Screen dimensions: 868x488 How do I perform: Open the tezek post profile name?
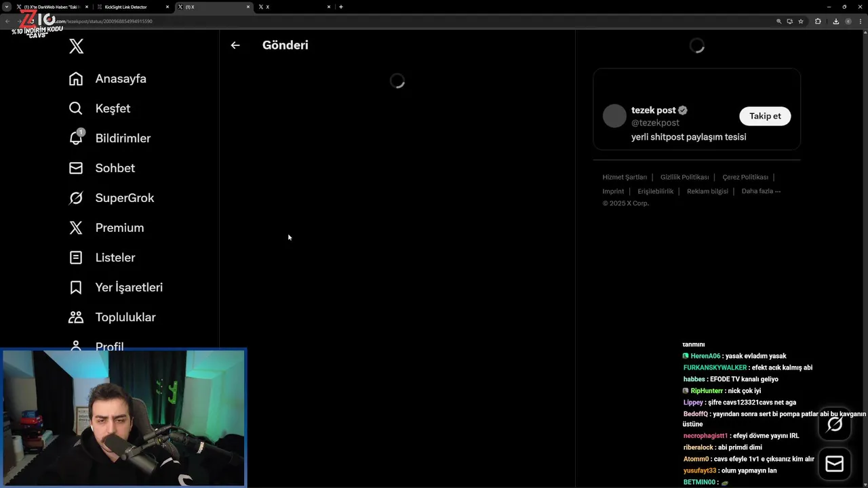[x=654, y=110]
